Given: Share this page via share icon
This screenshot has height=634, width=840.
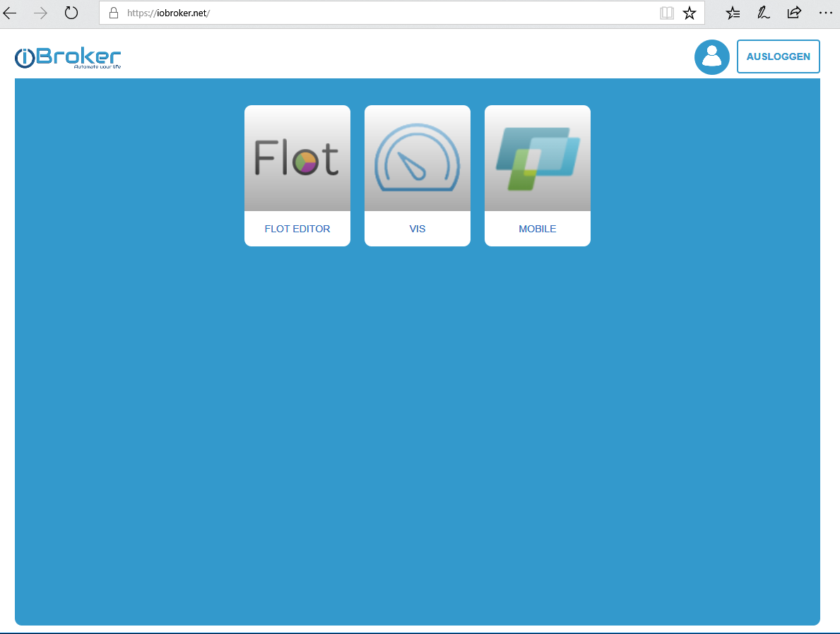Looking at the screenshot, I should click(x=794, y=13).
